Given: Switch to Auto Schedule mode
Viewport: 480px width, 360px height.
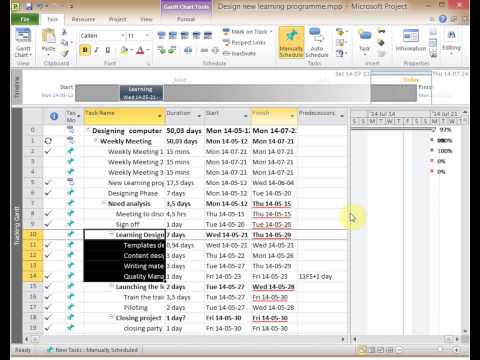Looking at the screenshot, I should pos(316,42).
